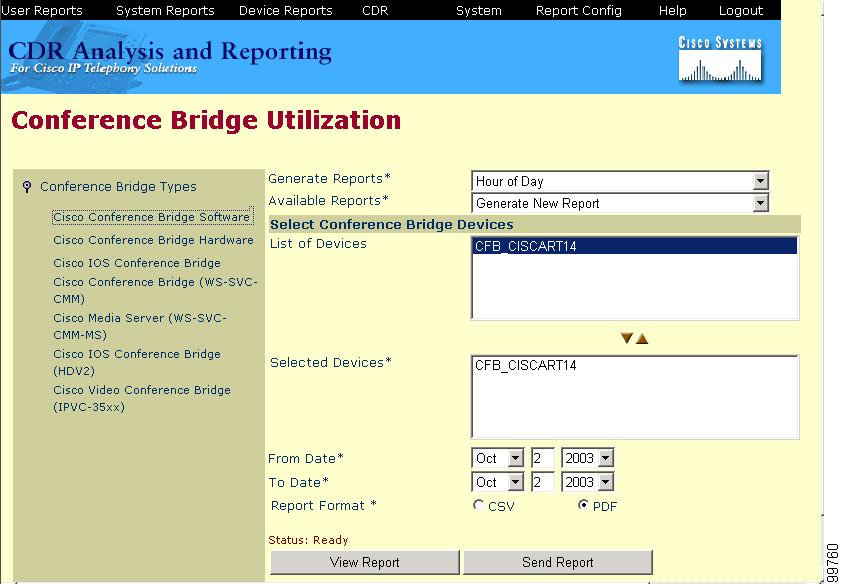This screenshot has height=584, width=842.
Task: Open the From Date month dropdown
Action: click(x=497, y=458)
